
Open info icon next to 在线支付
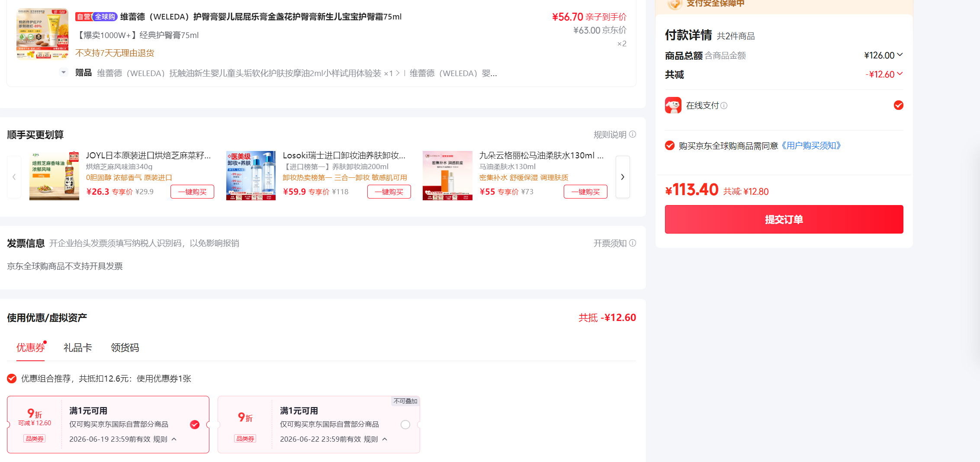[x=724, y=106]
